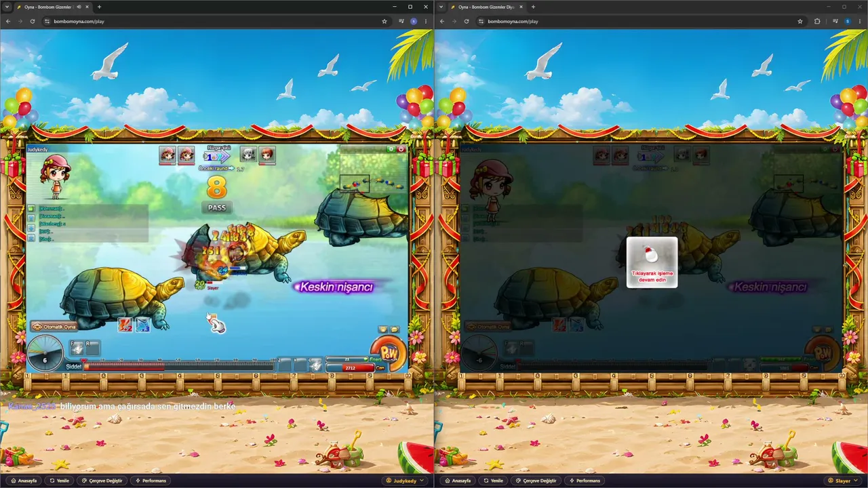Image resolution: width=868 pixels, height=488 pixels.
Task: Use the x3 shot item in left game
Action: [x=142, y=325]
